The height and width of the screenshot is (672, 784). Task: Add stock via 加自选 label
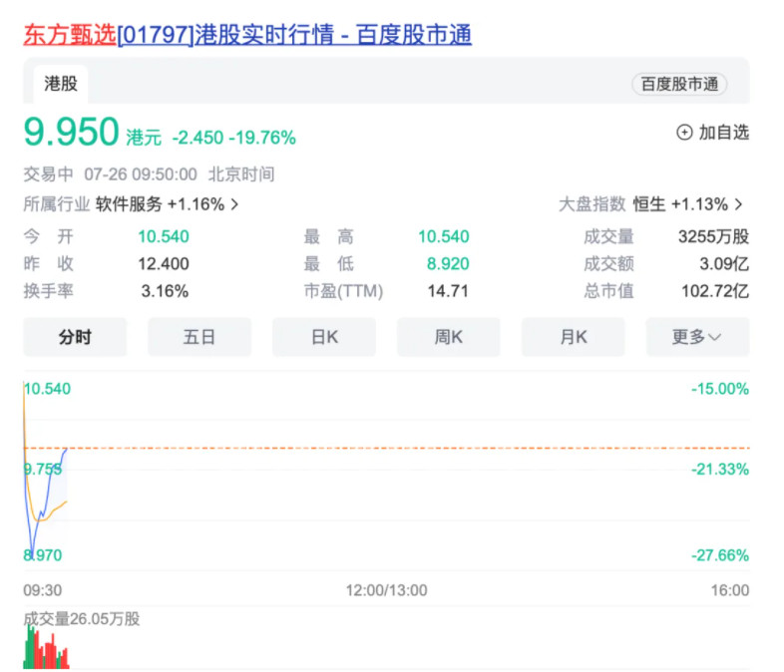(723, 133)
